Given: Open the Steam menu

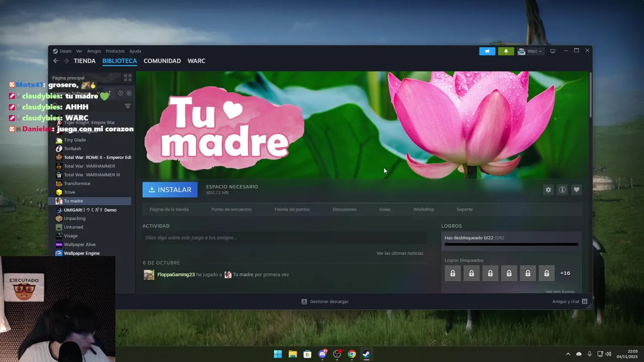Looking at the screenshot, I should coord(65,51).
